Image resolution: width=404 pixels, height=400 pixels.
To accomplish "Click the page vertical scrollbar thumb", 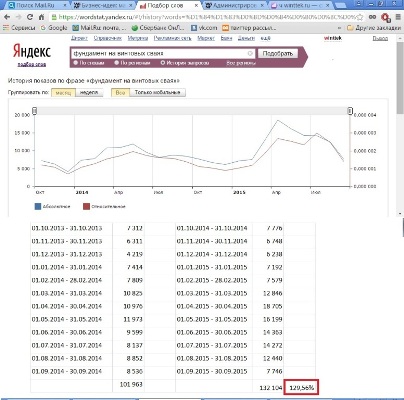I will [400, 79].
